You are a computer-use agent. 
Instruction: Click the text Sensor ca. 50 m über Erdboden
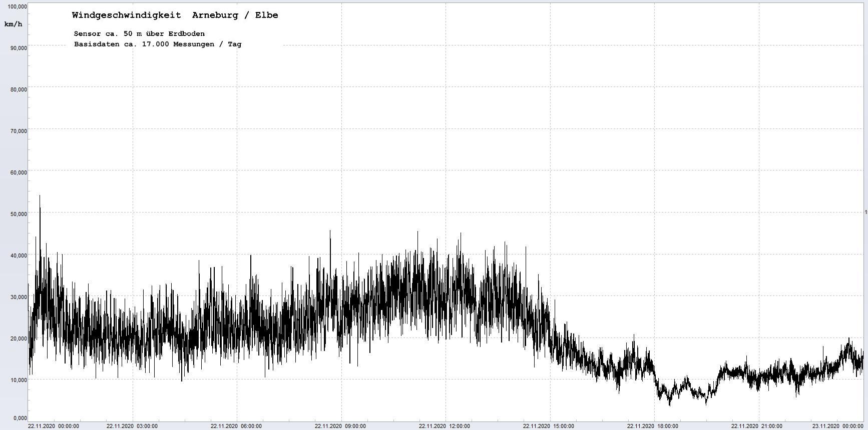(x=139, y=33)
